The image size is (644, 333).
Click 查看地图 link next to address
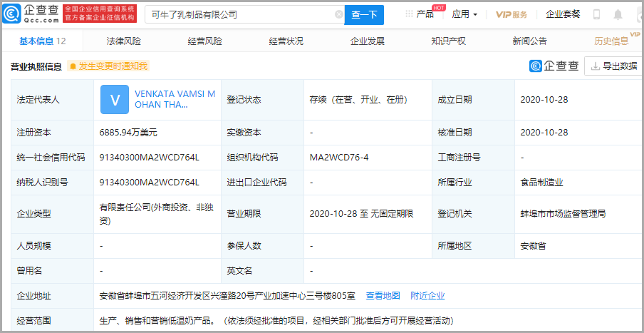[x=383, y=295]
